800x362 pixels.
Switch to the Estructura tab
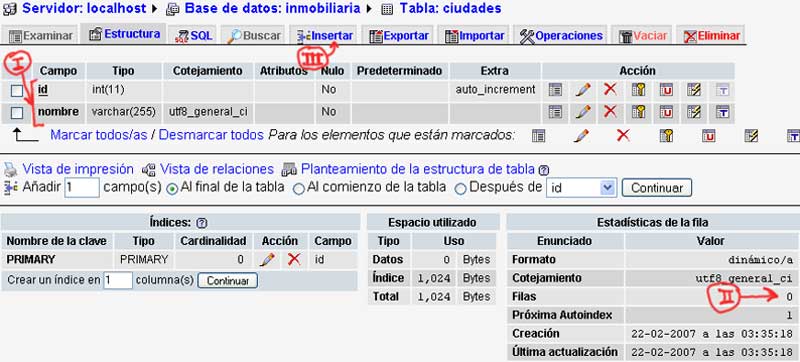(124, 34)
